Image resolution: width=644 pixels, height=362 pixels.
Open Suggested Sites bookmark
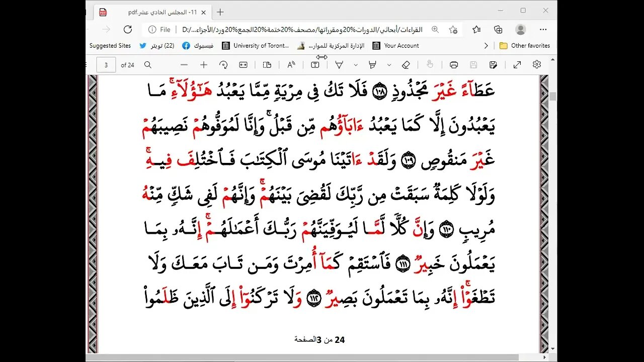pyautogui.click(x=110, y=46)
